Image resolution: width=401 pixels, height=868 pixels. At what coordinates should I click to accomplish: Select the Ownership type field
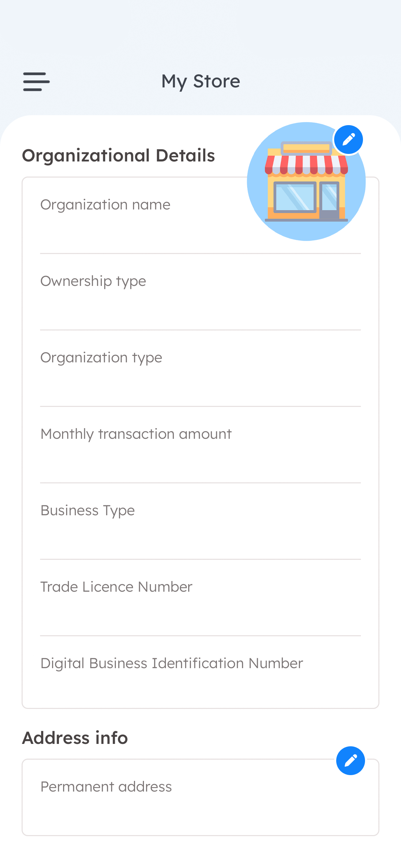(200, 292)
